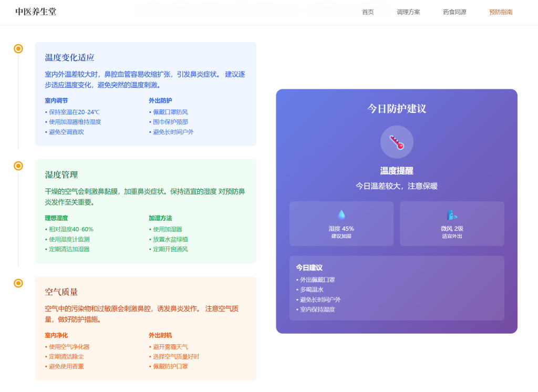Go to 调理方案 in navigation
The height and width of the screenshot is (392, 538).
408,12
